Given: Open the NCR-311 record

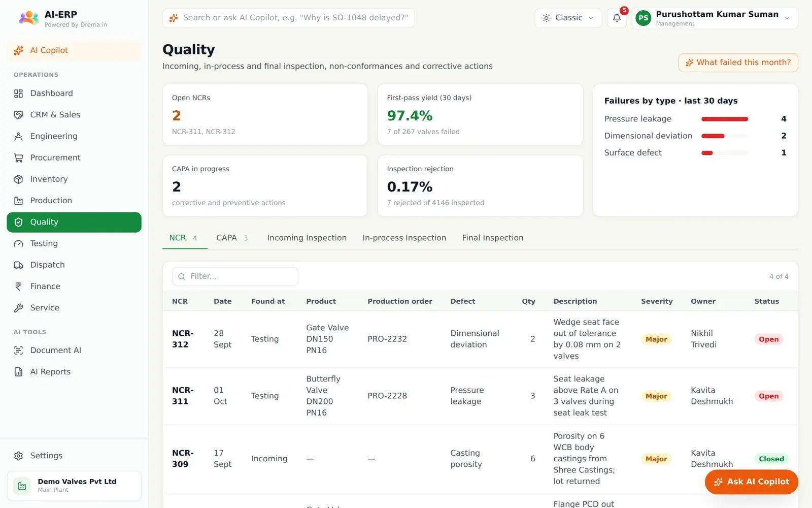Looking at the screenshot, I should tap(183, 396).
